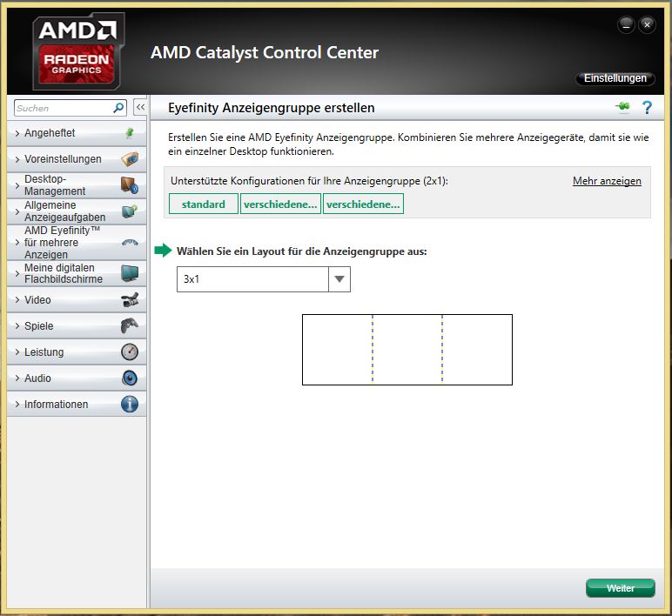The width and height of the screenshot is (672, 616).
Task: Collapse the sidebar with double-arrow button
Action: click(x=140, y=107)
